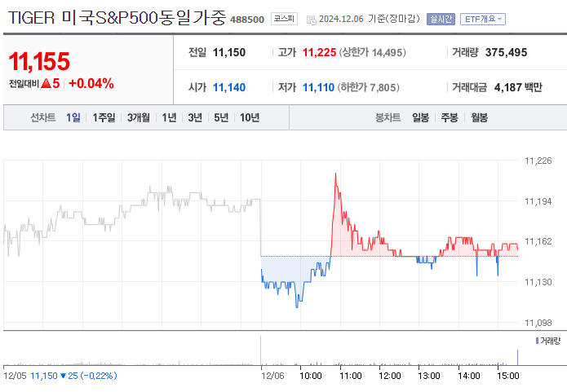Click the 10:00 time axis label
This screenshot has width=567, height=392.
[311, 376]
